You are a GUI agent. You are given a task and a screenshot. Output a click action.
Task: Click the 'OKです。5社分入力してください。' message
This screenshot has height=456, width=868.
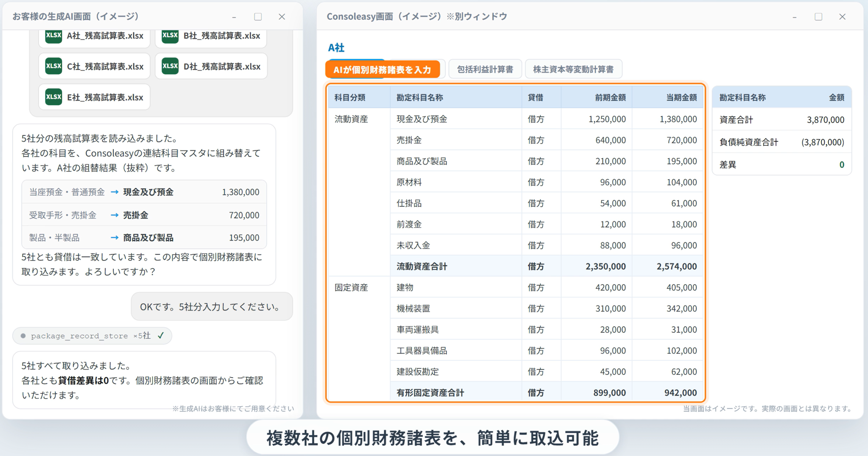[212, 306]
